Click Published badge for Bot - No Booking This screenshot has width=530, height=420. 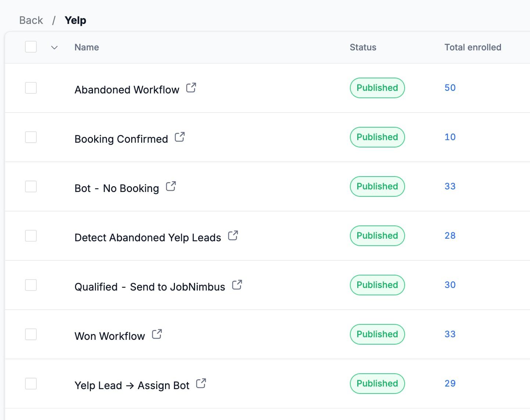377,186
